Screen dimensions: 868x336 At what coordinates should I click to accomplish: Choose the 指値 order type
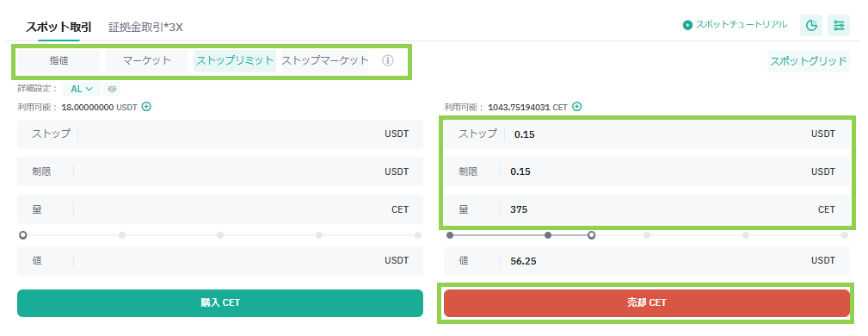[x=58, y=61]
